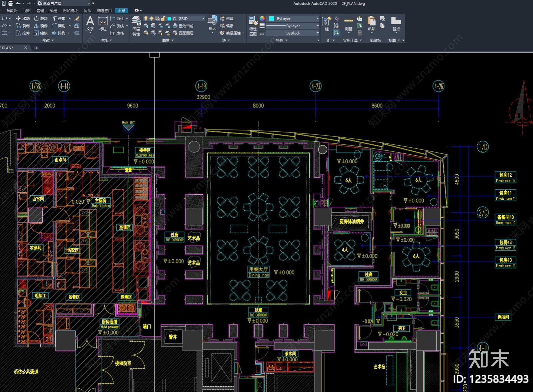Expand the 注释 panel
Image resolution: width=533 pixels, height=392 pixels.
pyautogui.click(x=106, y=40)
